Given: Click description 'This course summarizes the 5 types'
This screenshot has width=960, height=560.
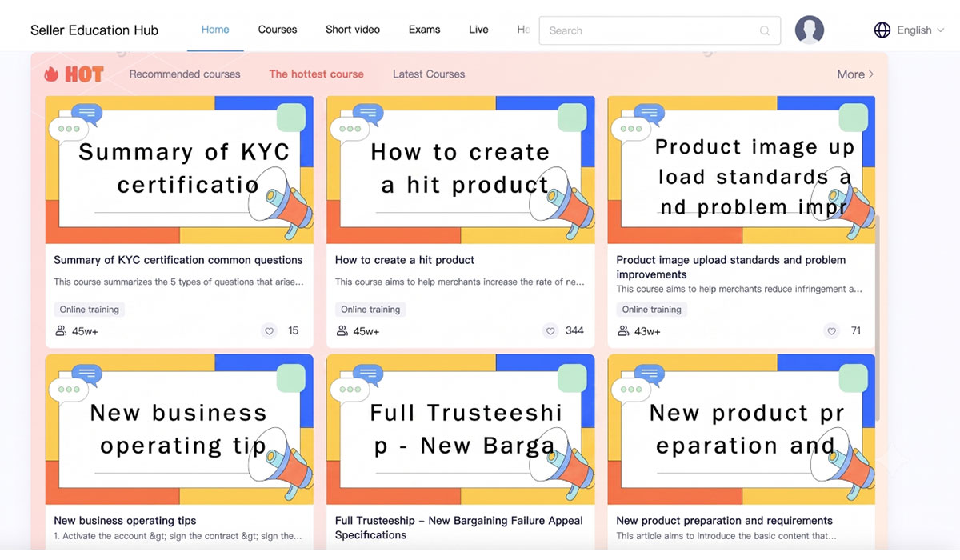Looking at the screenshot, I should coord(178,282).
